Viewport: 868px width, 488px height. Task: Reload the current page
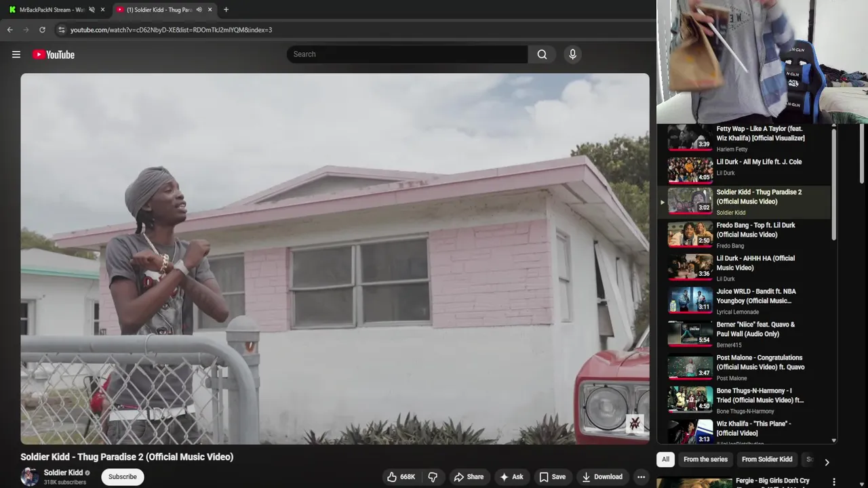42,30
